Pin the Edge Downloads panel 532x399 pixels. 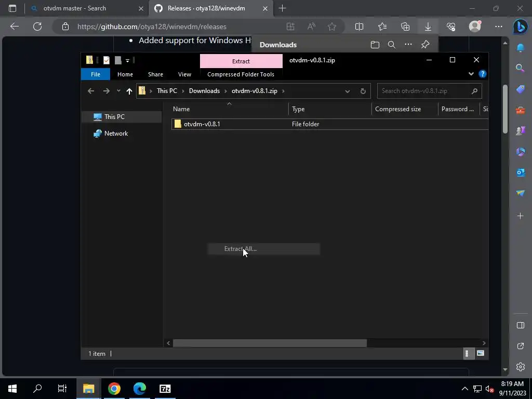(x=425, y=45)
